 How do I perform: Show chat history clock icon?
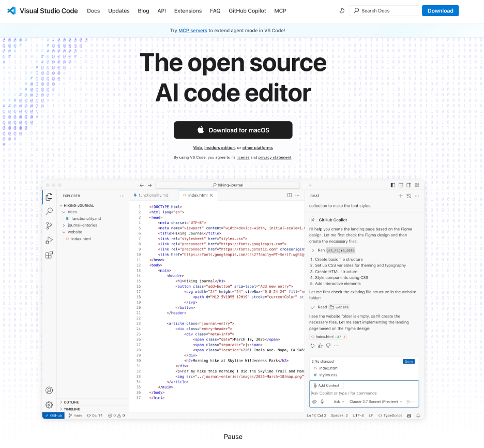(x=409, y=196)
